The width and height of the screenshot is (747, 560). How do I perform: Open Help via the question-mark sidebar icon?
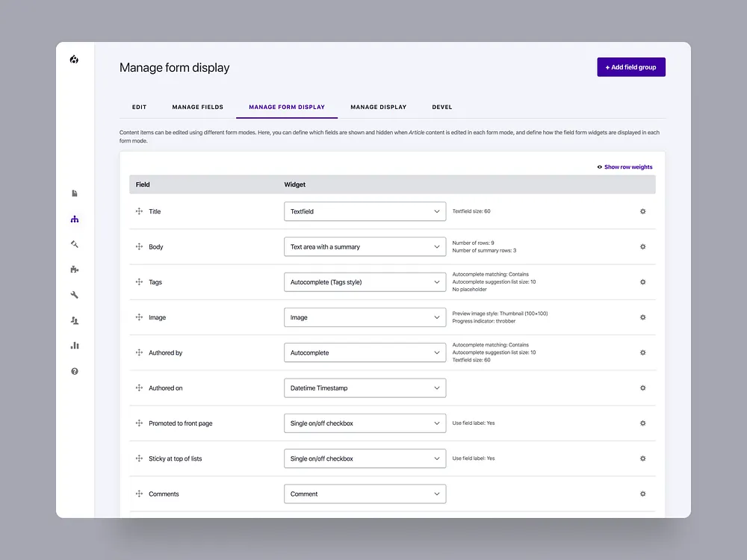coord(74,370)
